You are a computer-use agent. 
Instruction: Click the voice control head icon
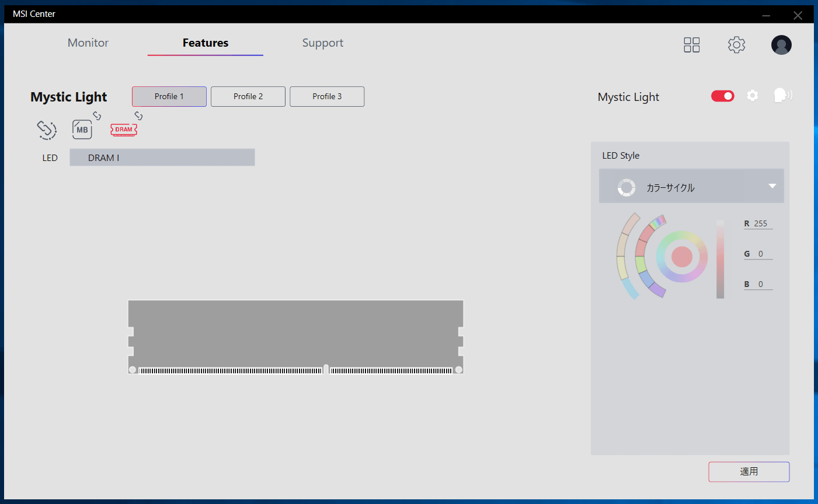click(x=783, y=95)
